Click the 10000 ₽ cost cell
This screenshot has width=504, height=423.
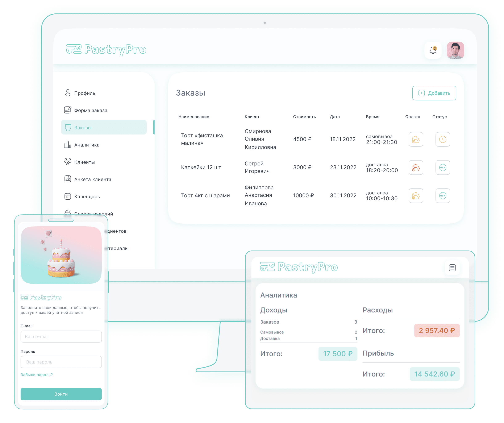pos(303,195)
